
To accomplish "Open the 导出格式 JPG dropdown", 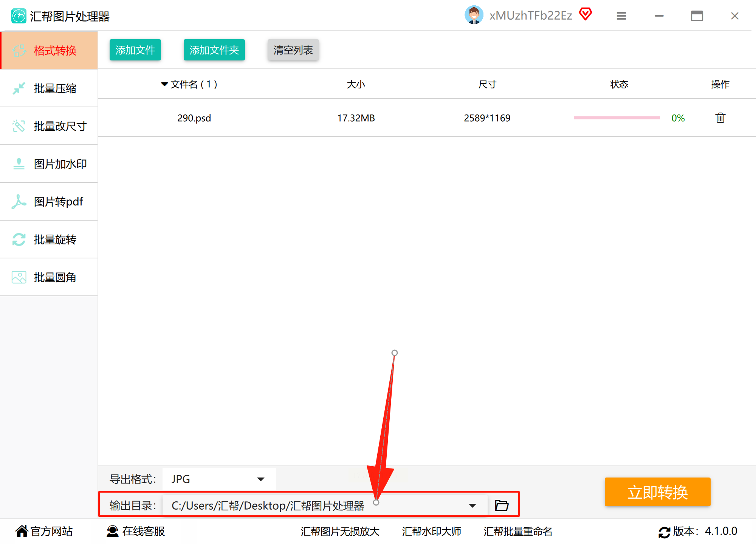I will point(219,479).
